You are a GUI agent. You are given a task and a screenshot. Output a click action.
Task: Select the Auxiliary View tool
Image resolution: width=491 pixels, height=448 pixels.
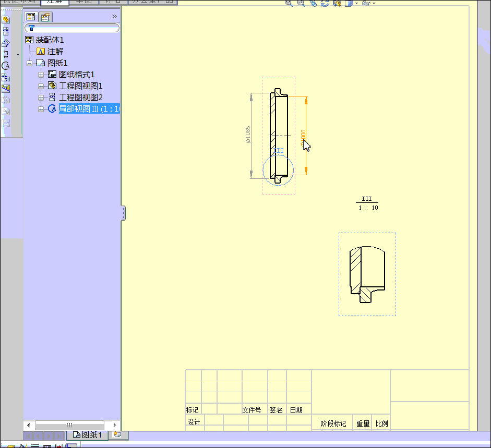pyautogui.click(x=6, y=43)
